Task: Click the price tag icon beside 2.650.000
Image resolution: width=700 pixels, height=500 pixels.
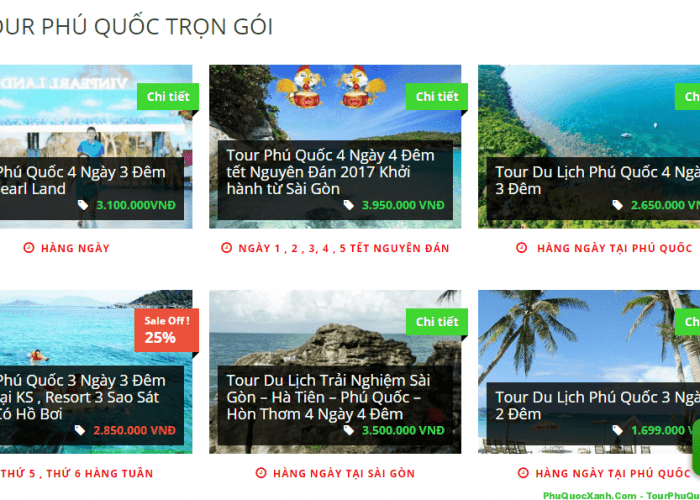Action: coord(617,205)
